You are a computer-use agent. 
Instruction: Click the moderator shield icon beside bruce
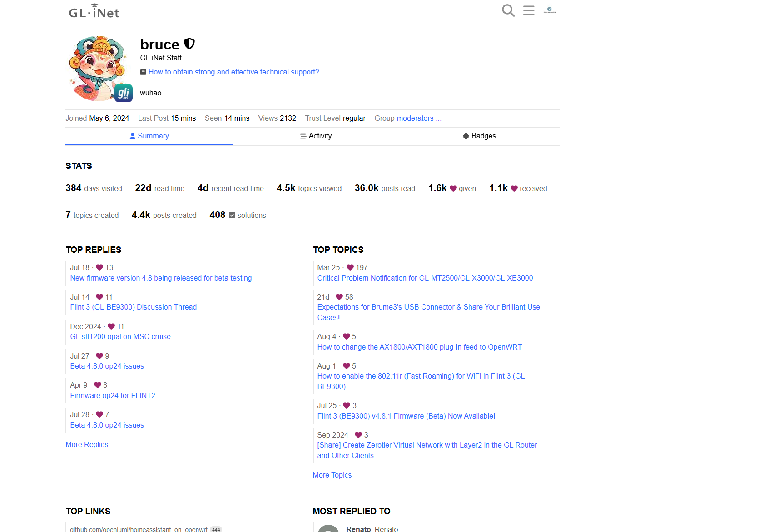(x=189, y=44)
